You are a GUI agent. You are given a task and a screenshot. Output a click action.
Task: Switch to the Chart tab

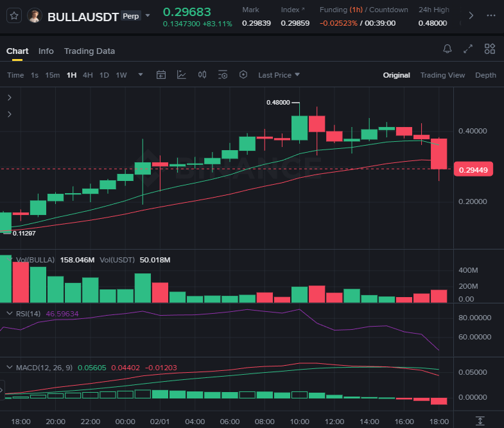coord(17,51)
